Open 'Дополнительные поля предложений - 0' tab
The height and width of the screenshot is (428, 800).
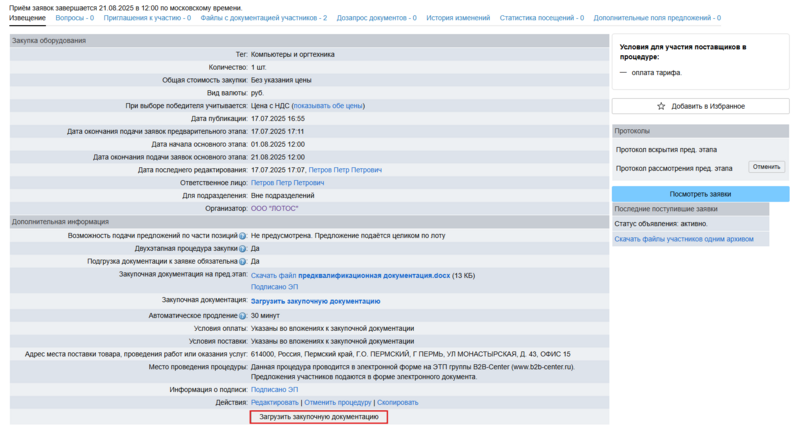pyautogui.click(x=657, y=18)
